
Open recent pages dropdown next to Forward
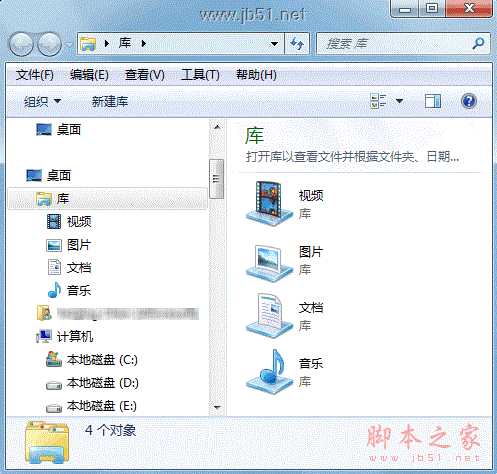68,44
